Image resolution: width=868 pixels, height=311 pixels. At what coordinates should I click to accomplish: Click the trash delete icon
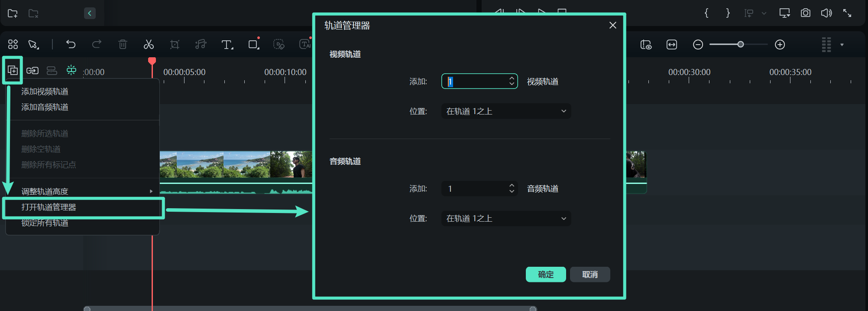123,44
